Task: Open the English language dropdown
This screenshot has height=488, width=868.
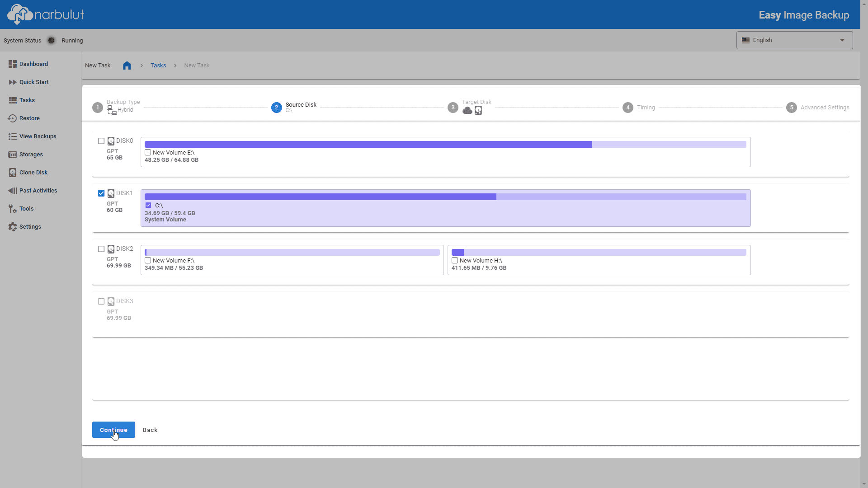Action: [x=794, y=40]
